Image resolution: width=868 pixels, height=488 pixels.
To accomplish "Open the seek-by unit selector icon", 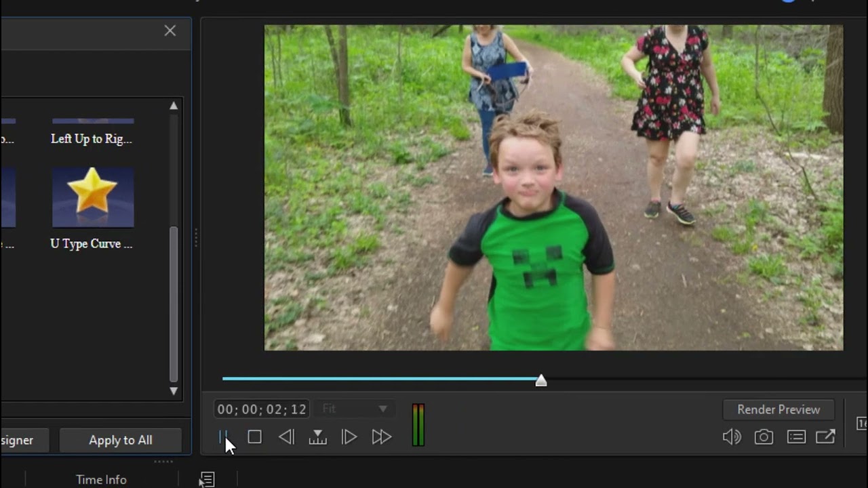I will tap(317, 437).
